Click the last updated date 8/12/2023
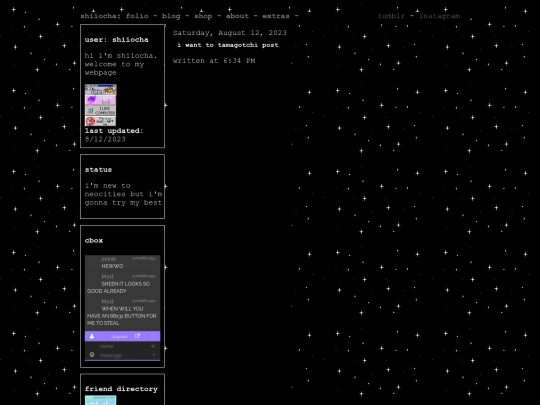The width and height of the screenshot is (540, 405). click(105, 139)
